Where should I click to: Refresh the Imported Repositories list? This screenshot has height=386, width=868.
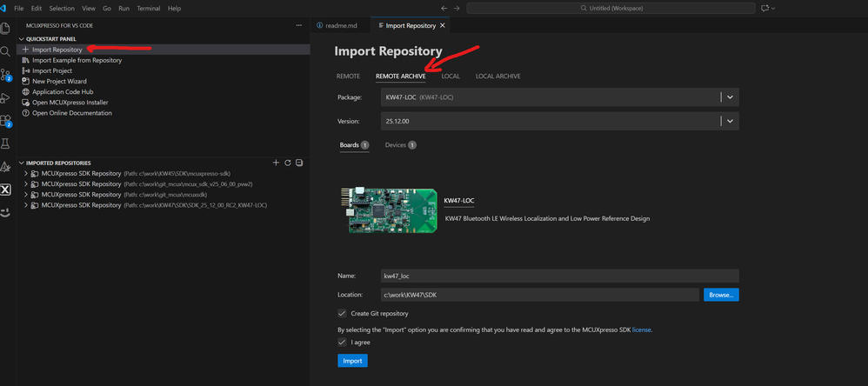click(288, 163)
